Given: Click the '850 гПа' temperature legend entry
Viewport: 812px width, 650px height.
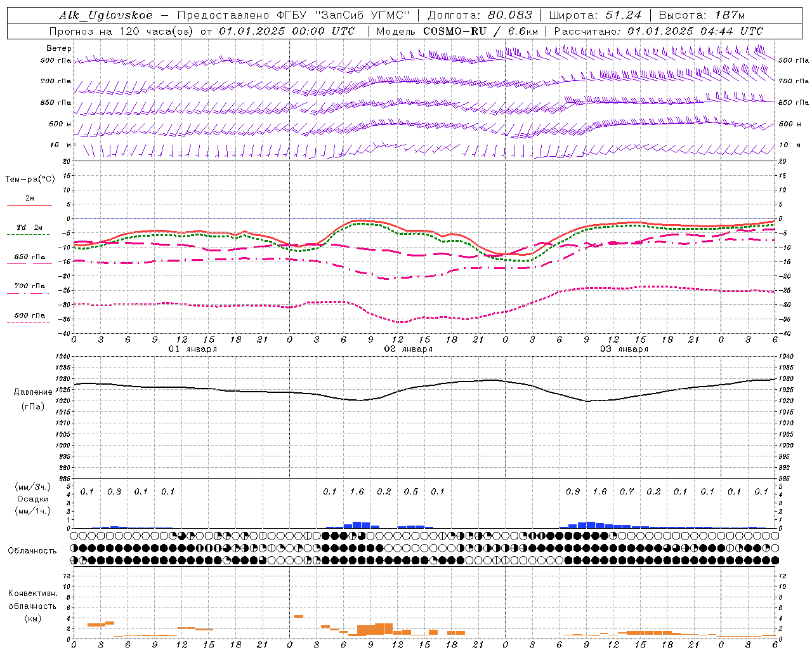Looking at the screenshot, I should 30,257.
